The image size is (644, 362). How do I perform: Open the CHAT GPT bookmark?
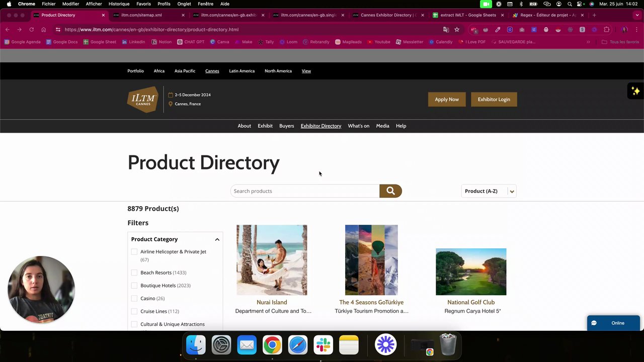click(x=191, y=42)
